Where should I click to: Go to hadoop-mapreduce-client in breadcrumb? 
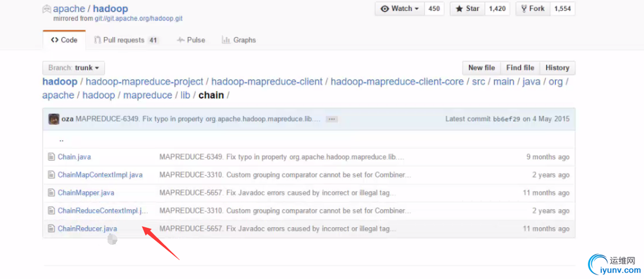267,82
